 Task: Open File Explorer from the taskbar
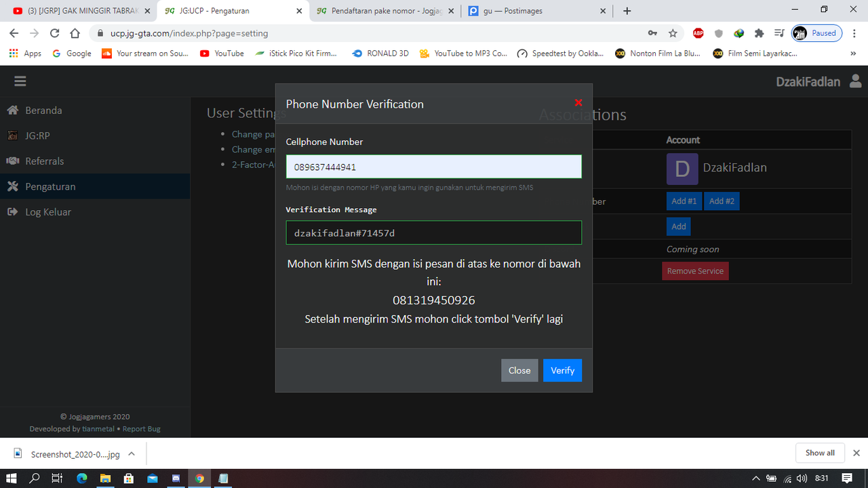[105, 478]
